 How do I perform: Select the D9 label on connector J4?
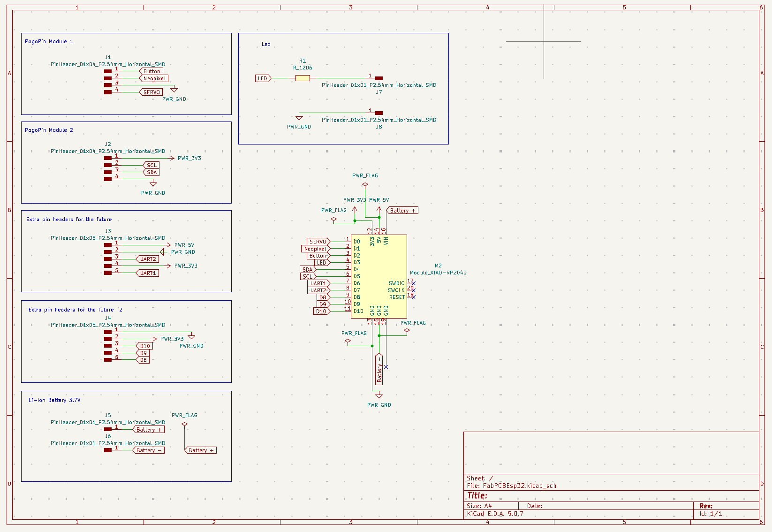click(x=143, y=353)
